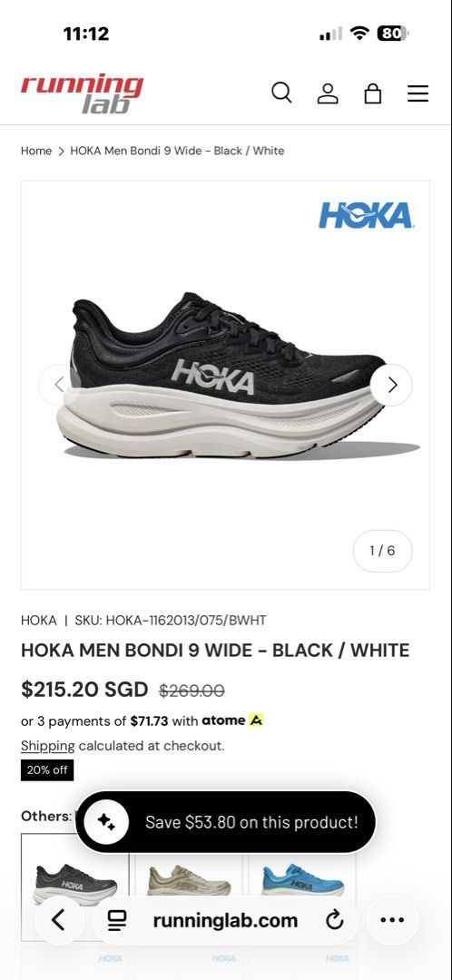Tap the 1 / 6 image counter
The width and height of the screenshot is (452, 980).
coord(383,551)
